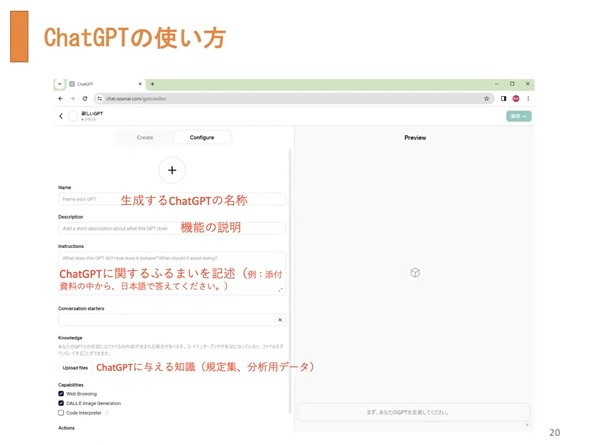Switch to the Configure tab

pos(202,138)
